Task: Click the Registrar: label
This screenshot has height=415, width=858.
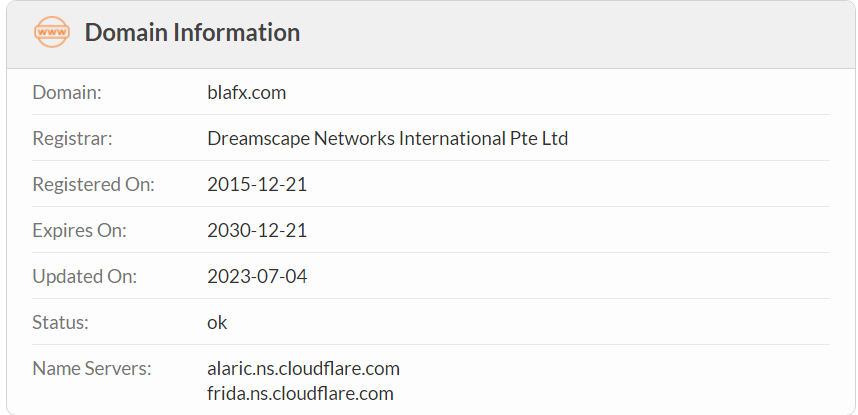Action: [72, 139]
